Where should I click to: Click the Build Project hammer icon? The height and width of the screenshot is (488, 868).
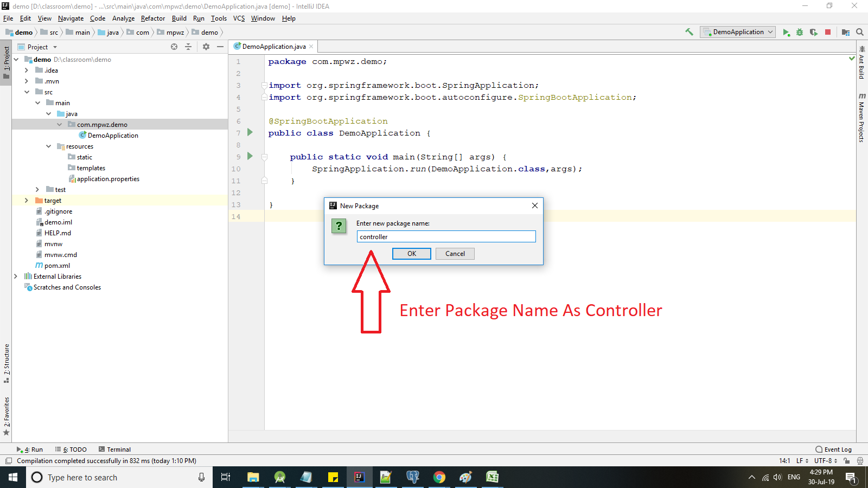tap(689, 32)
